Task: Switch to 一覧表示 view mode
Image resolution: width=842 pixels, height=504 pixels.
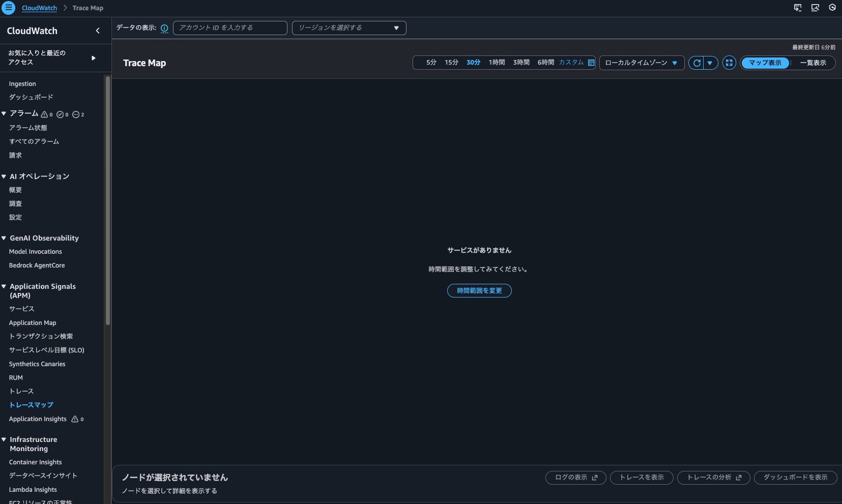Action: pos(813,63)
